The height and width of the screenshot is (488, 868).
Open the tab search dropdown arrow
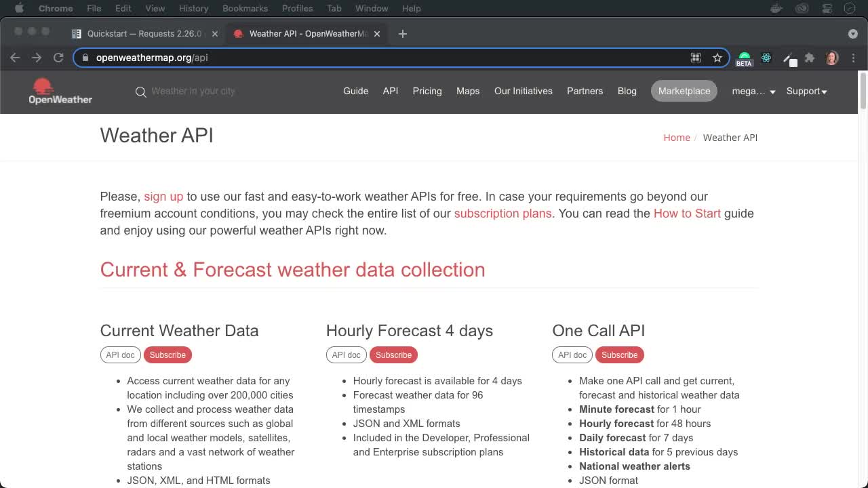point(853,33)
